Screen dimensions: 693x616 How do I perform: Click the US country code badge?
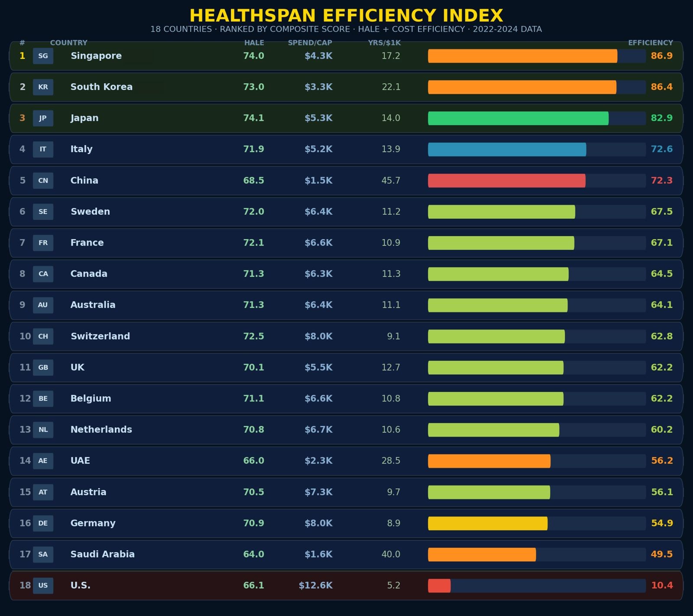(43, 586)
